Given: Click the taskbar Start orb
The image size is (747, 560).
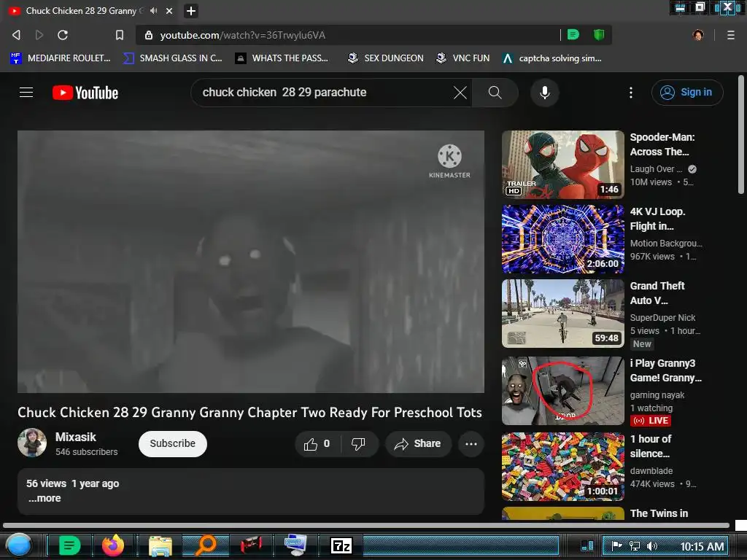Looking at the screenshot, I should (x=18, y=545).
